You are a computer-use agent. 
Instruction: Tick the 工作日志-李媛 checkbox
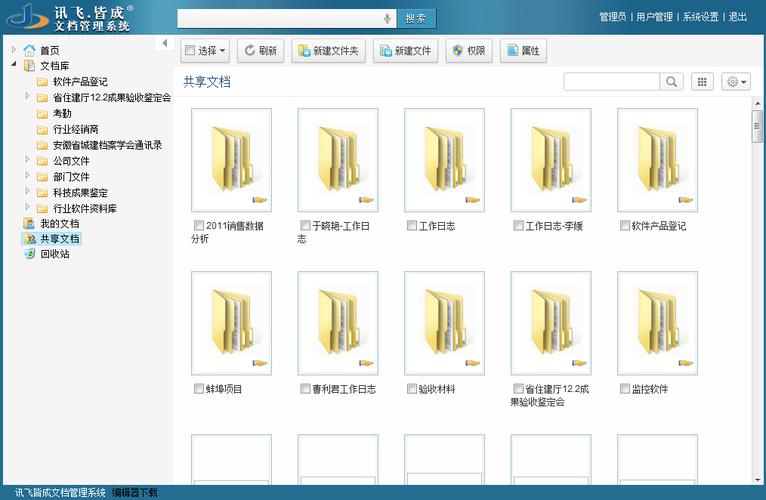[518, 225]
